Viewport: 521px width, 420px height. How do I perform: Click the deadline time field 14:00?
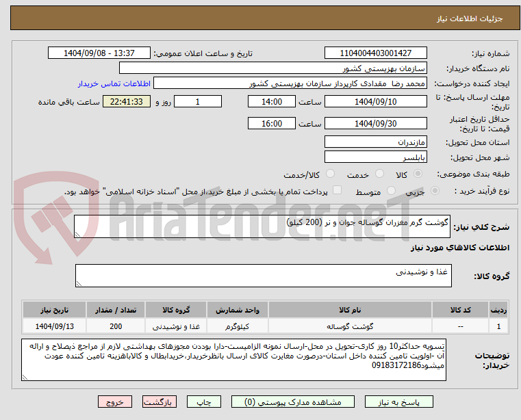coord(272,101)
